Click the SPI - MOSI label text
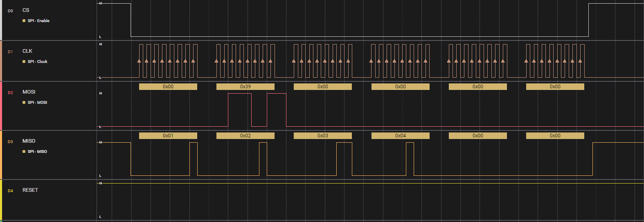Image resolution: width=644 pixels, height=222 pixels. coord(37,102)
